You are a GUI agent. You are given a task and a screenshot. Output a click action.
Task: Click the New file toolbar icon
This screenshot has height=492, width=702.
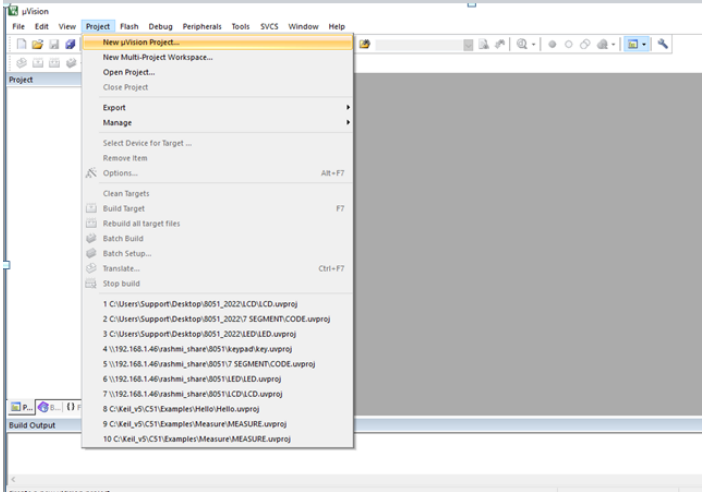[20, 44]
